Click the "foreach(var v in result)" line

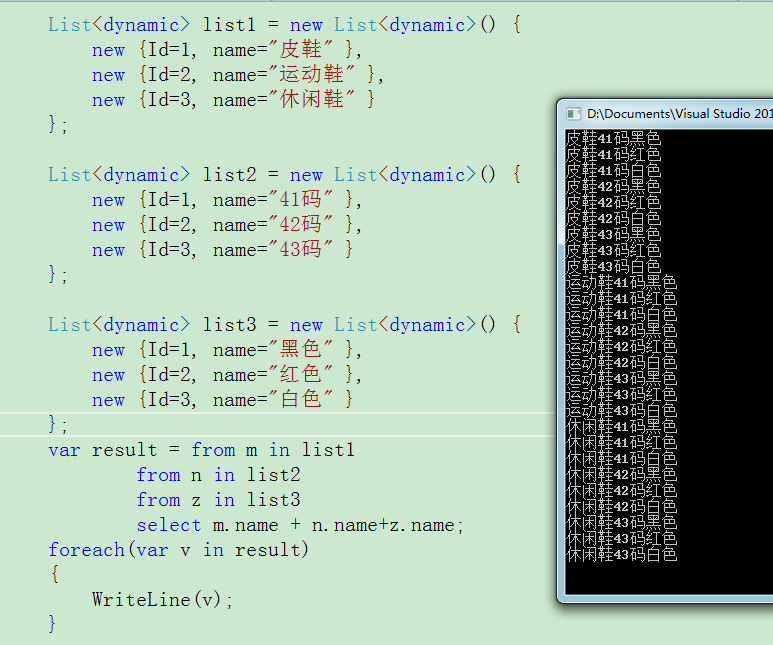click(x=178, y=550)
